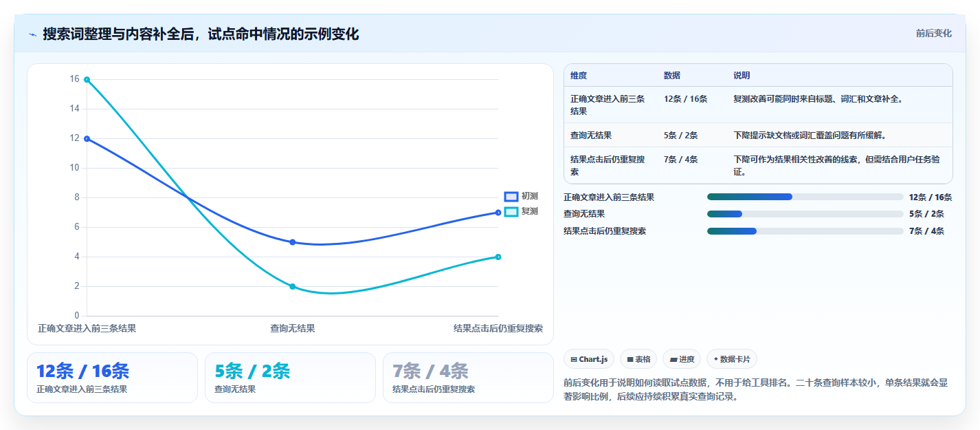Click y-axis tick label 0

[x=77, y=316]
